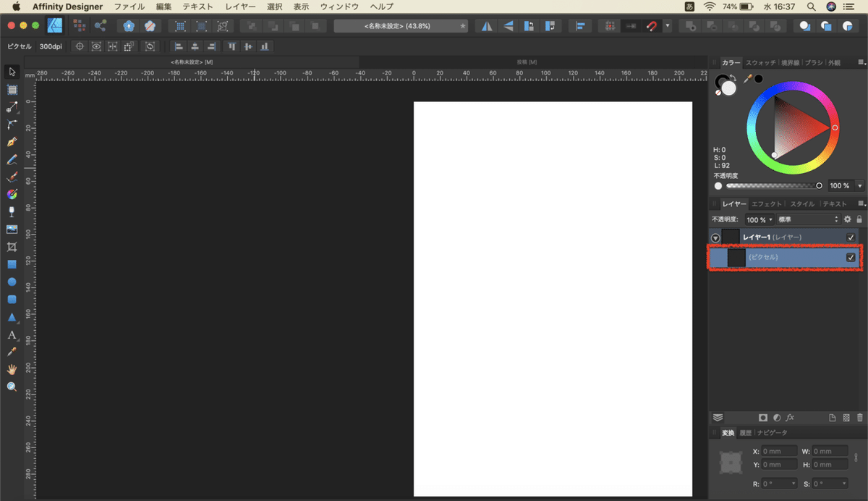
Task: Adjust the color opacity slider
Action: (x=774, y=186)
